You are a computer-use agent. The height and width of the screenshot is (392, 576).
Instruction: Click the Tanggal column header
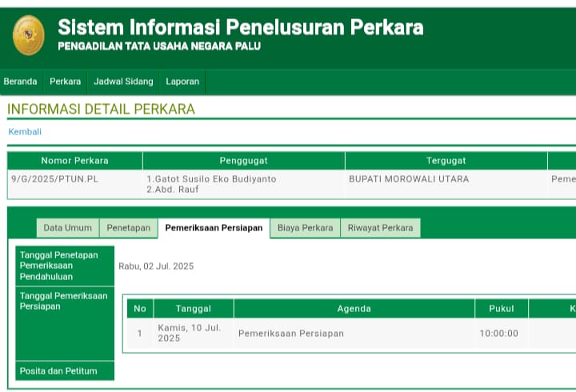point(194,309)
